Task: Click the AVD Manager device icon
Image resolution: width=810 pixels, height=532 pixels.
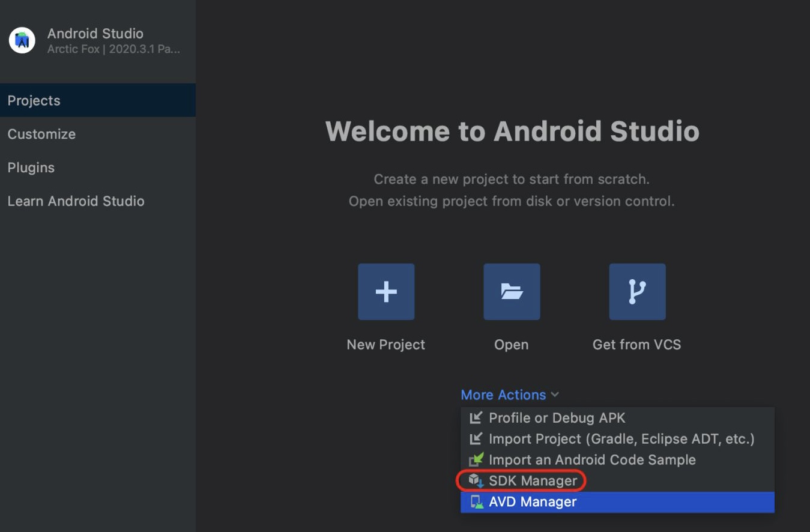Action: pos(477,502)
